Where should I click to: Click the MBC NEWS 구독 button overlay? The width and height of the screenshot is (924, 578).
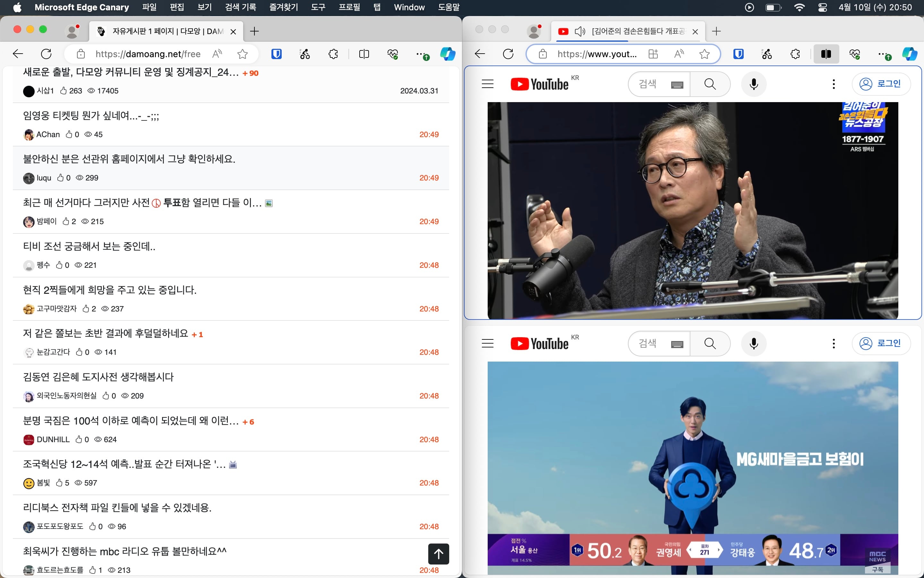(877, 569)
